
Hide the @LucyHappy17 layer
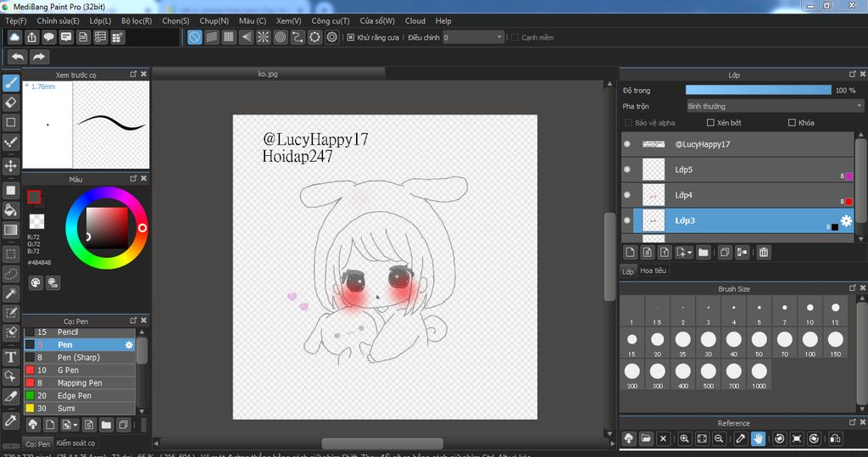coord(627,144)
